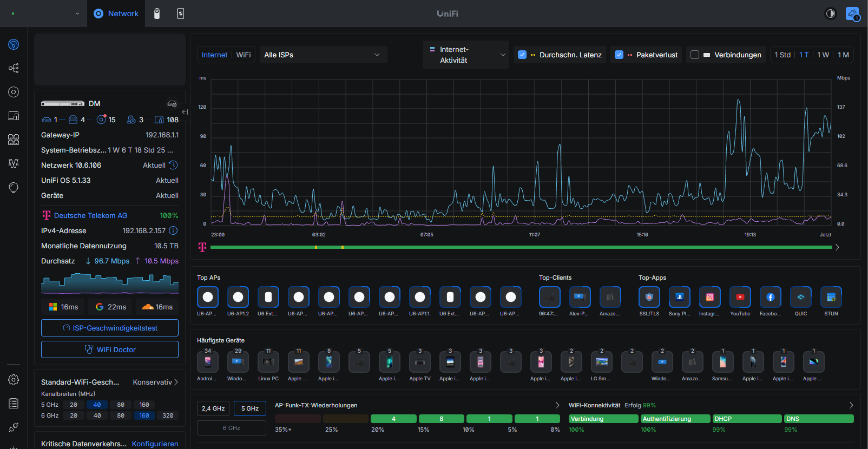
Task: Open the Facebook top app icon
Action: click(771, 297)
